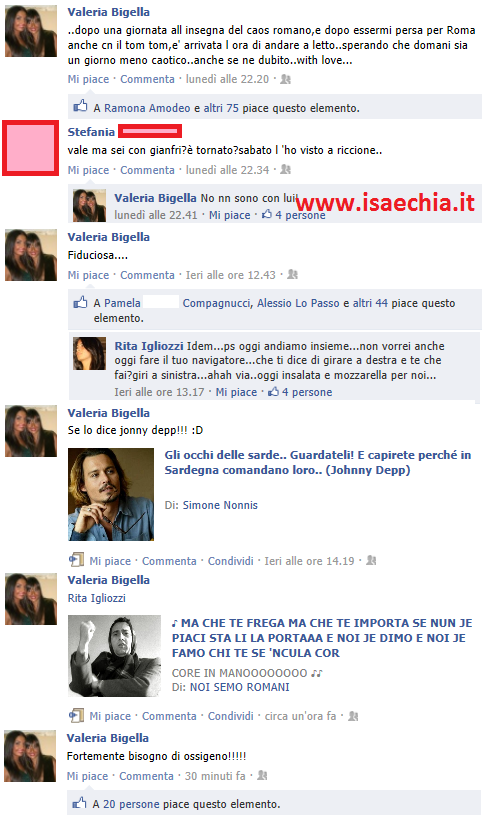Click thumbs-up icon beside 20 persone
Viewport: 486px width, 821px height.
[79, 803]
